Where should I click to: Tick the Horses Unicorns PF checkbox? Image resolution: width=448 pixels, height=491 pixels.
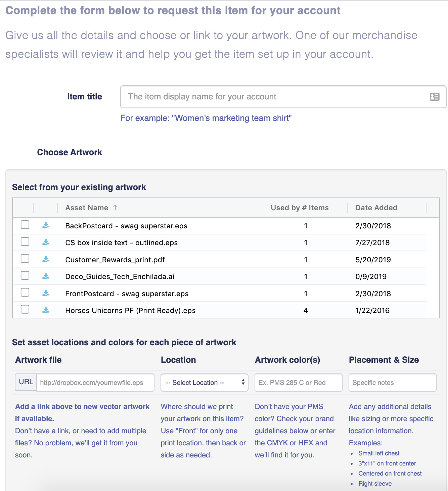(x=25, y=309)
